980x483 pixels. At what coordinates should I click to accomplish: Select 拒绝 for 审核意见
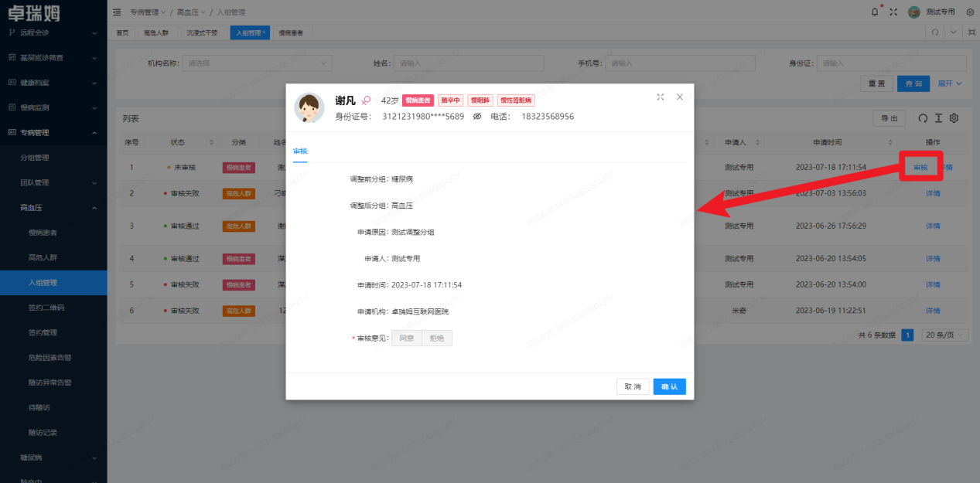437,338
